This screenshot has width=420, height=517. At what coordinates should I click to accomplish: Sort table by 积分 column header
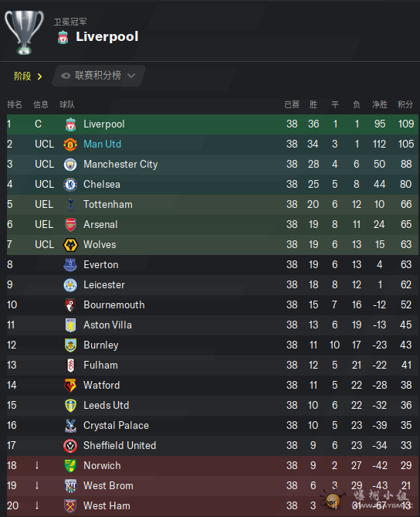405,104
